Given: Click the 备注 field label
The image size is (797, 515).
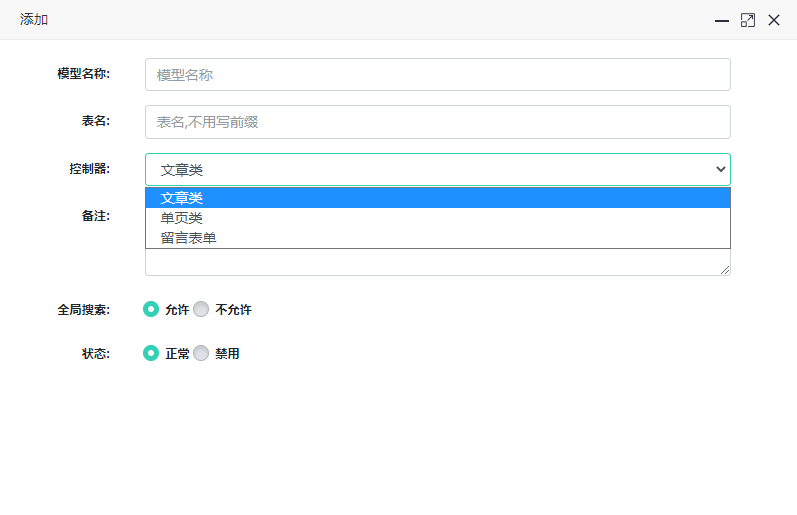Looking at the screenshot, I should [x=95, y=216].
